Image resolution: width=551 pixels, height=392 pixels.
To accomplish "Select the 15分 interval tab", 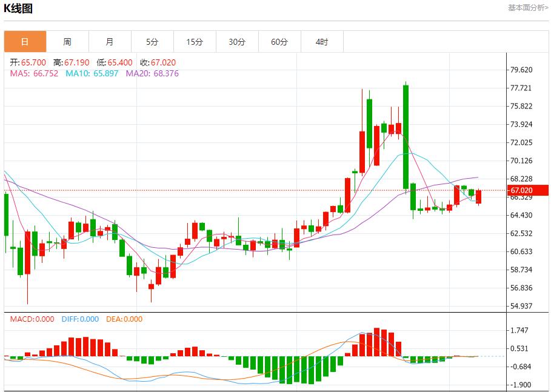I will click(195, 42).
